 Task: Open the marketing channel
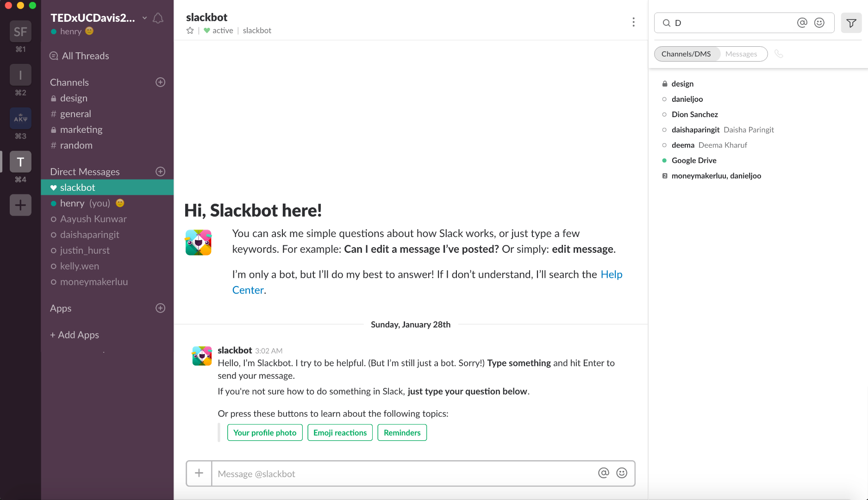pos(81,130)
